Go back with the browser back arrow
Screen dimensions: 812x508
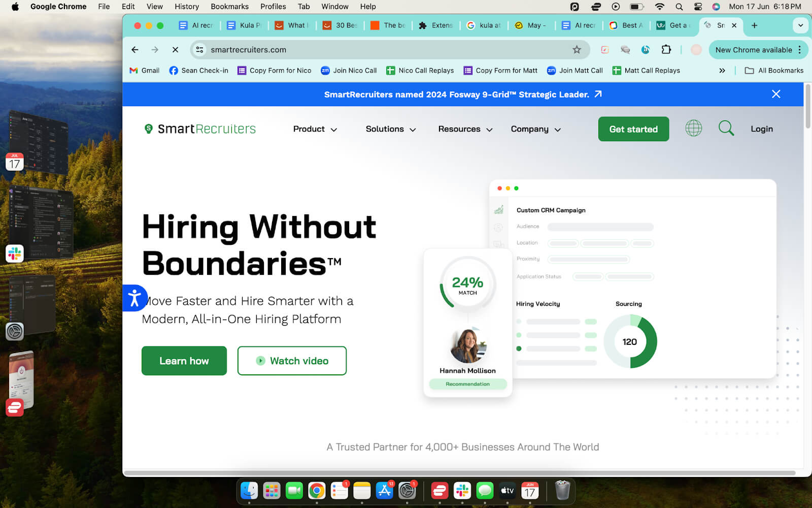(x=134, y=49)
